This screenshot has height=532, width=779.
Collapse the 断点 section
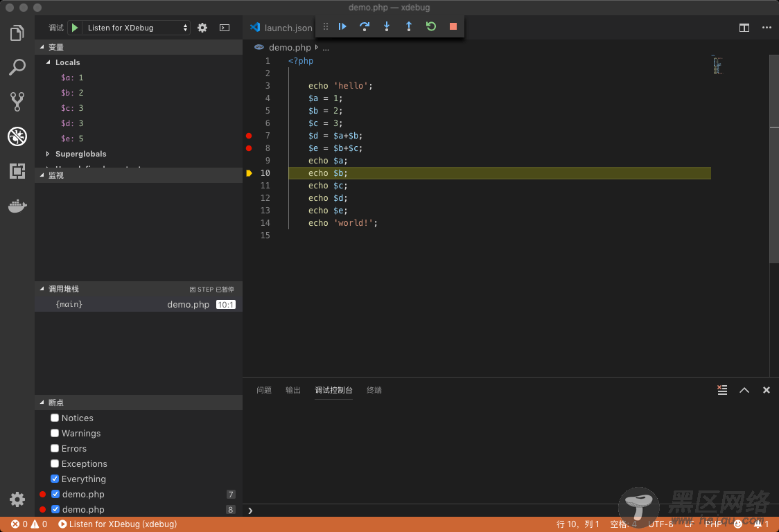[42, 402]
